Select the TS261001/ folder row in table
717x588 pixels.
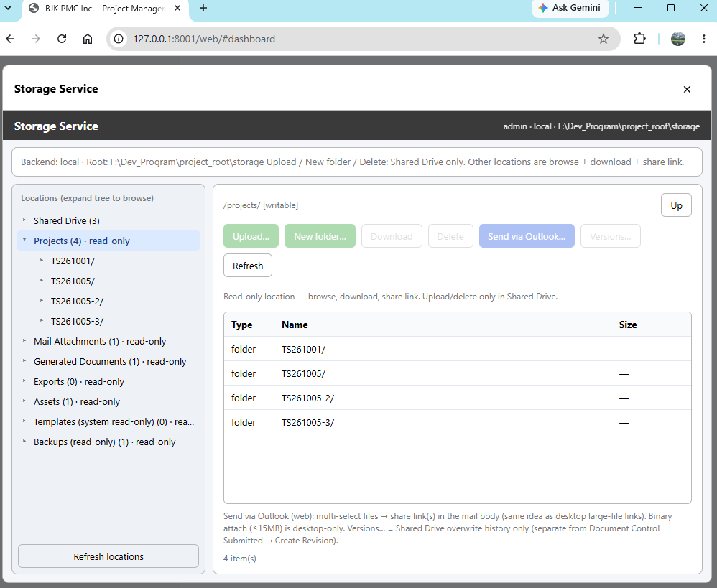pos(457,349)
